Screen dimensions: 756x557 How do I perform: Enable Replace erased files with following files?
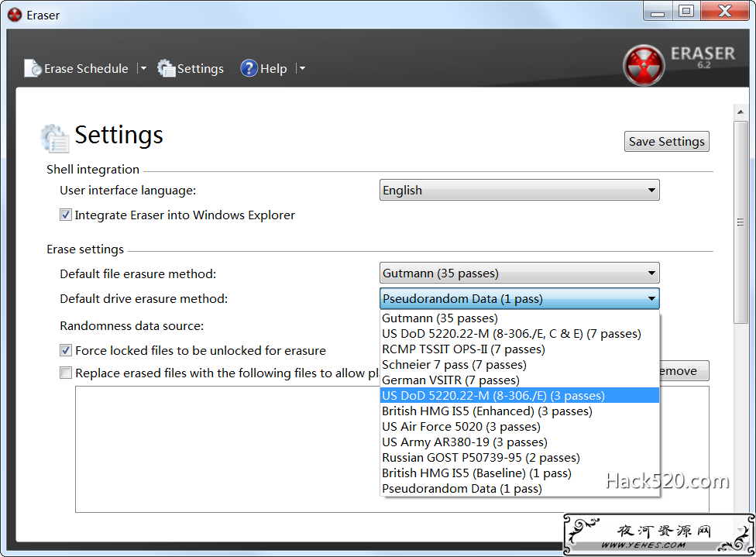click(x=66, y=373)
